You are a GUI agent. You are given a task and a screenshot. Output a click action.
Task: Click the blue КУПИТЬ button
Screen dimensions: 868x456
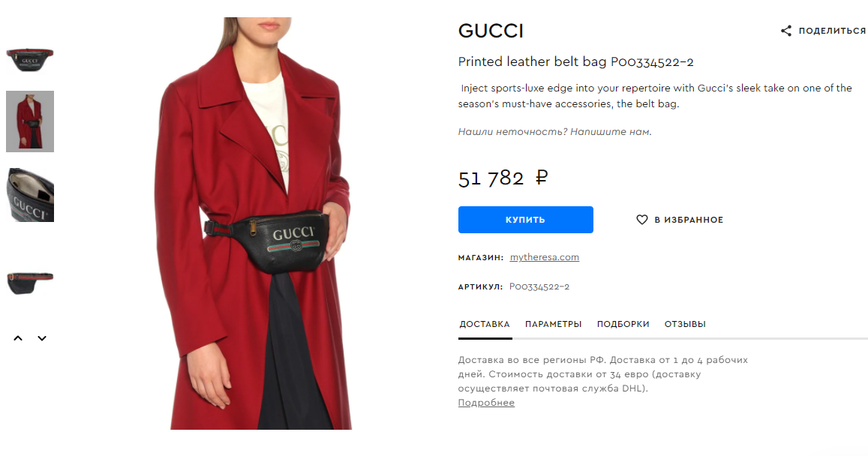525,220
